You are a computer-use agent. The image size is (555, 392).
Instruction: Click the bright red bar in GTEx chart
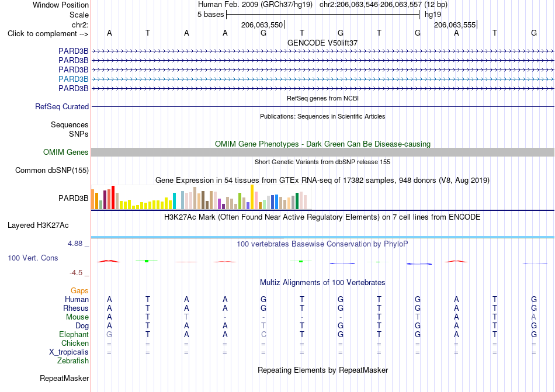coord(113,197)
